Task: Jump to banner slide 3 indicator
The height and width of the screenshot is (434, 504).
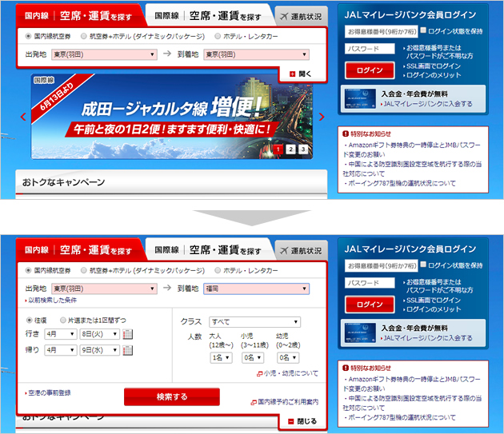Action: coord(302,149)
